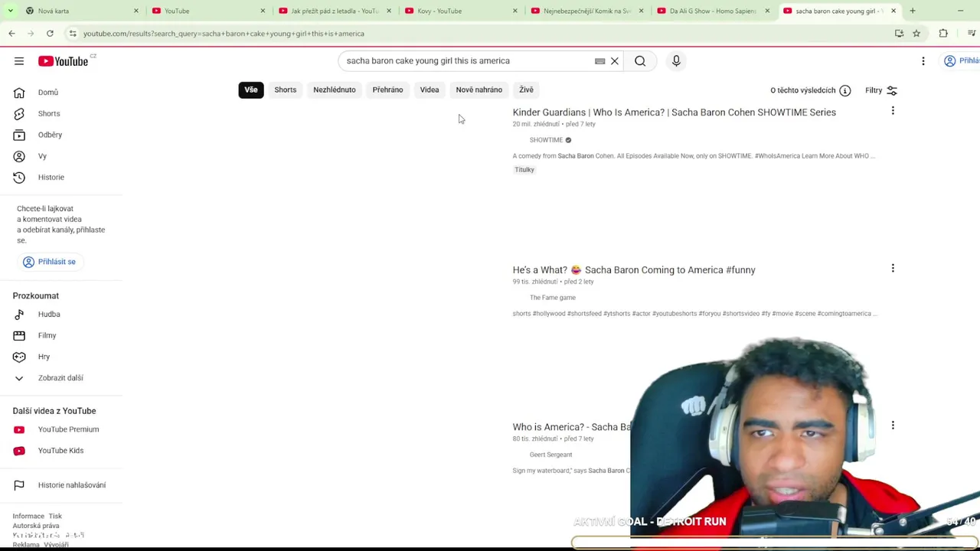980x551 pixels.
Task: Open the install app icon in address bar
Action: [899, 34]
